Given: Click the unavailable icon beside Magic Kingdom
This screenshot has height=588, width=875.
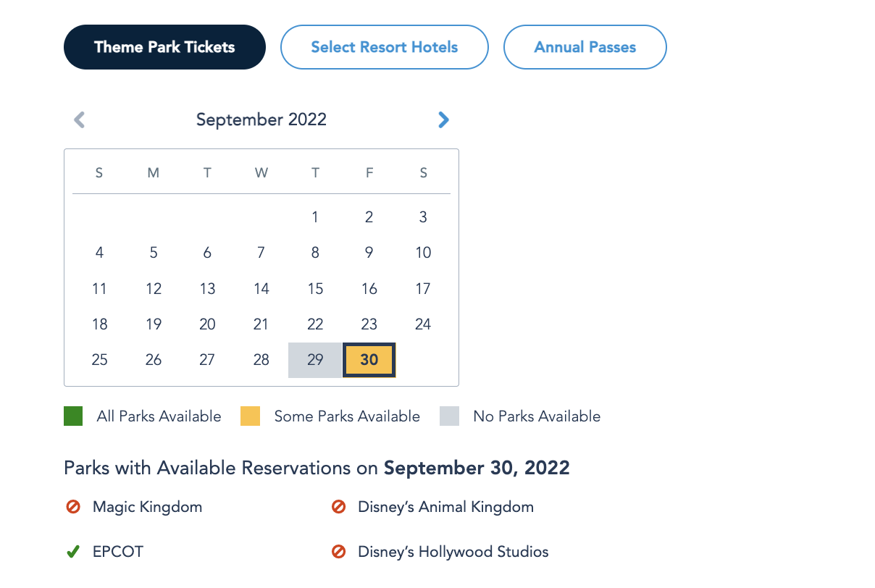Looking at the screenshot, I should pos(73,507).
